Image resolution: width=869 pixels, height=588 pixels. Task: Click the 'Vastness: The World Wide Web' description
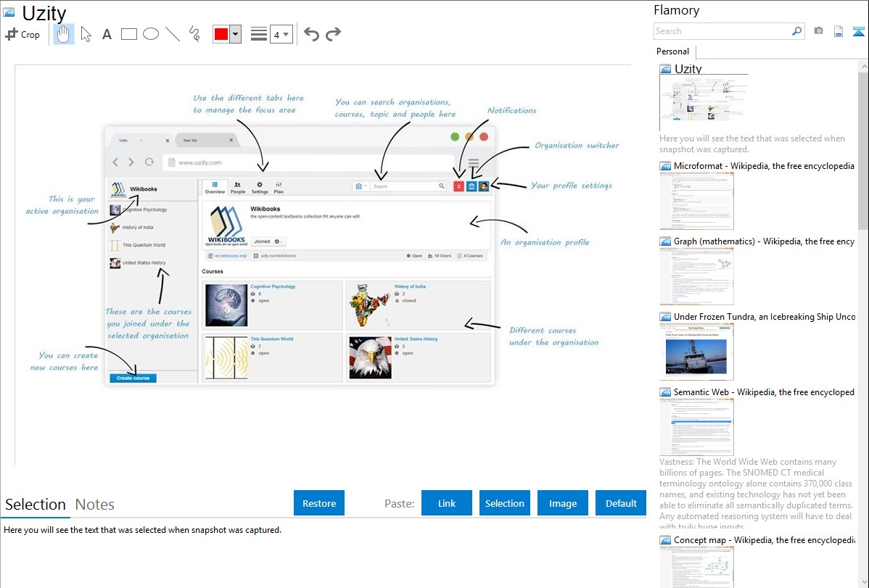(756, 494)
